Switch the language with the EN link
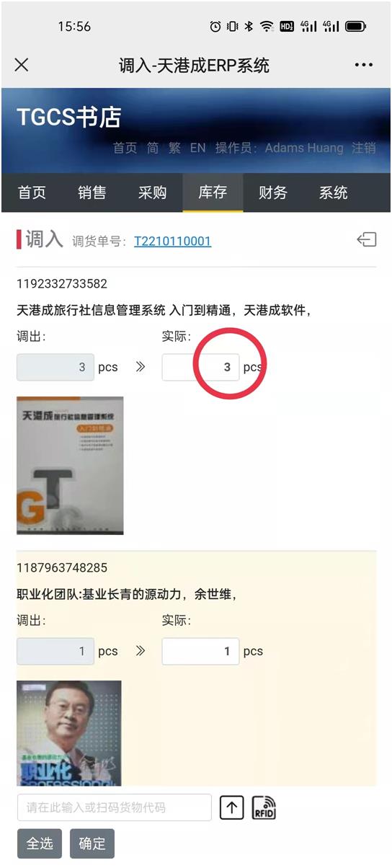The height and width of the screenshot is (868, 392). click(198, 148)
